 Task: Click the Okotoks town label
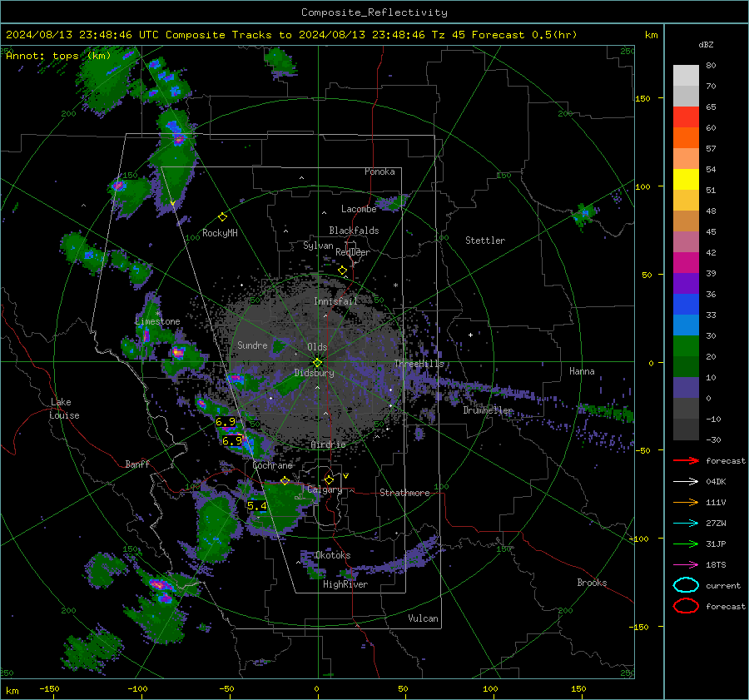(x=333, y=555)
